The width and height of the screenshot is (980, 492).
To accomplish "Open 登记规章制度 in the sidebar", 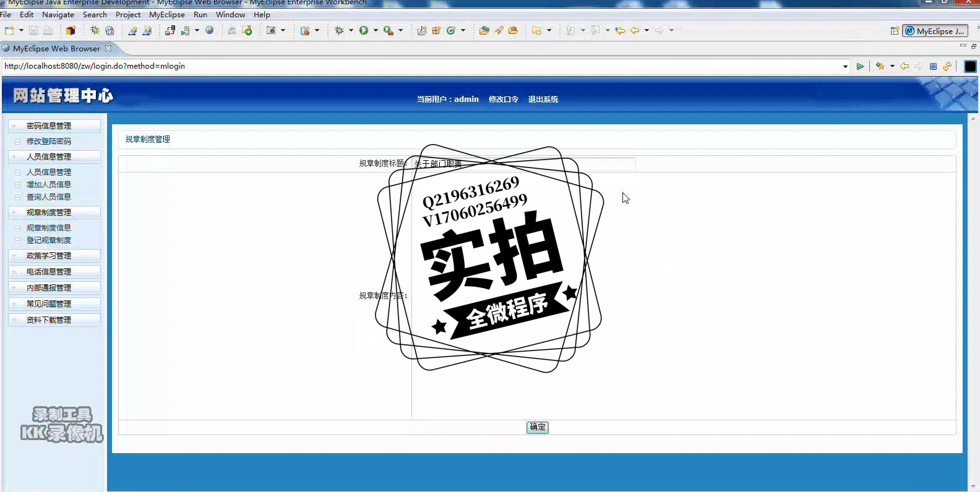I will (x=49, y=240).
